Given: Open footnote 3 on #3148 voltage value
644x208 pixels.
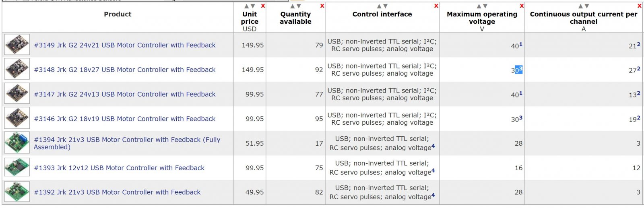Looking at the screenshot, I should pyautogui.click(x=520, y=69).
